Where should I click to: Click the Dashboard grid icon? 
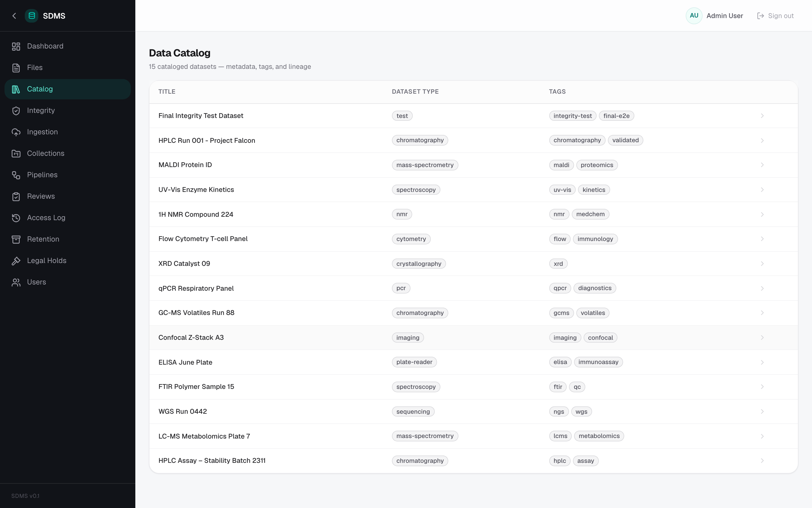click(x=16, y=46)
